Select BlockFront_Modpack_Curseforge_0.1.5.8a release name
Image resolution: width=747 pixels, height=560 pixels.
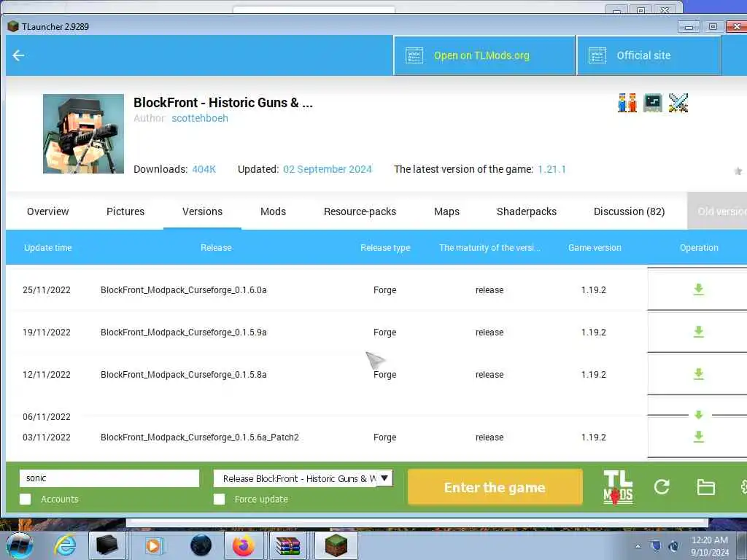pyautogui.click(x=183, y=375)
